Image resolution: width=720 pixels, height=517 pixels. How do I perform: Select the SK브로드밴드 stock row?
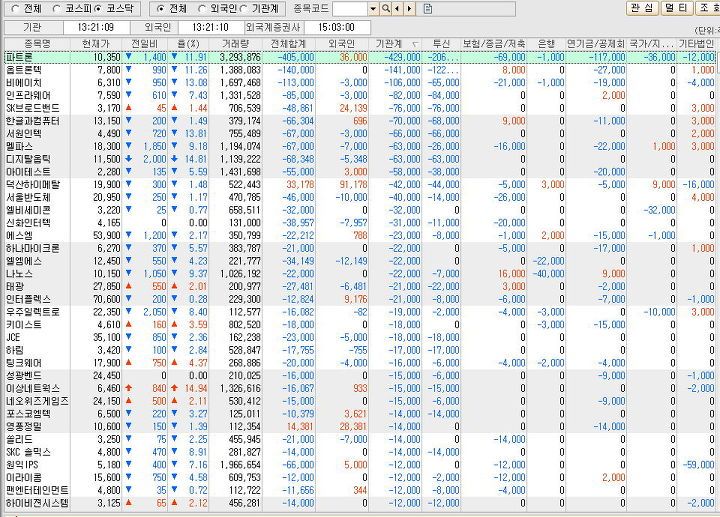pos(360,108)
